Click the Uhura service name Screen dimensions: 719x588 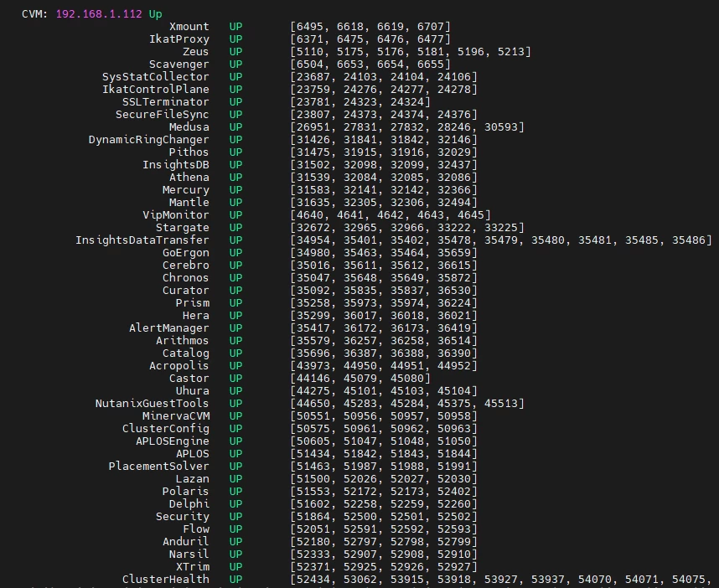(x=193, y=391)
